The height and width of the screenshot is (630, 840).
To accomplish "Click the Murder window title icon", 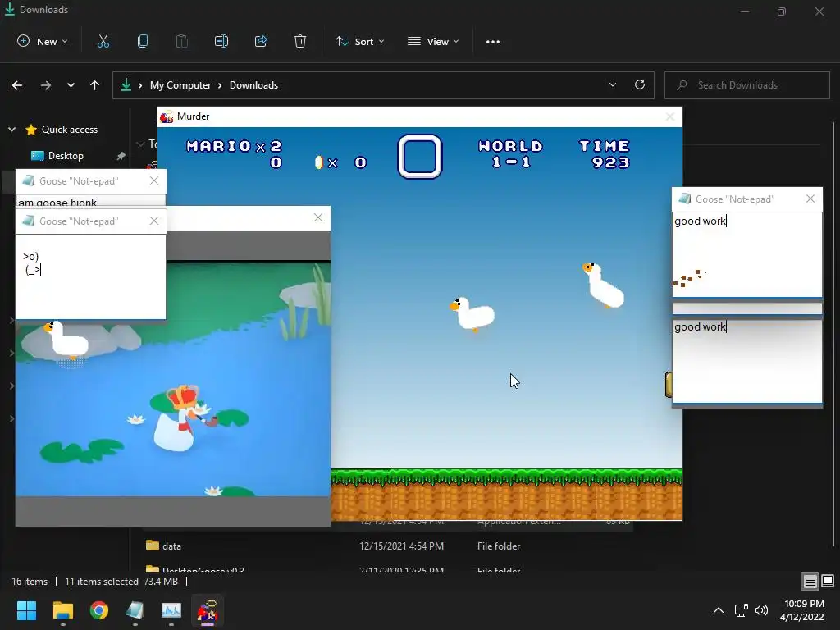I will (167, 116).
